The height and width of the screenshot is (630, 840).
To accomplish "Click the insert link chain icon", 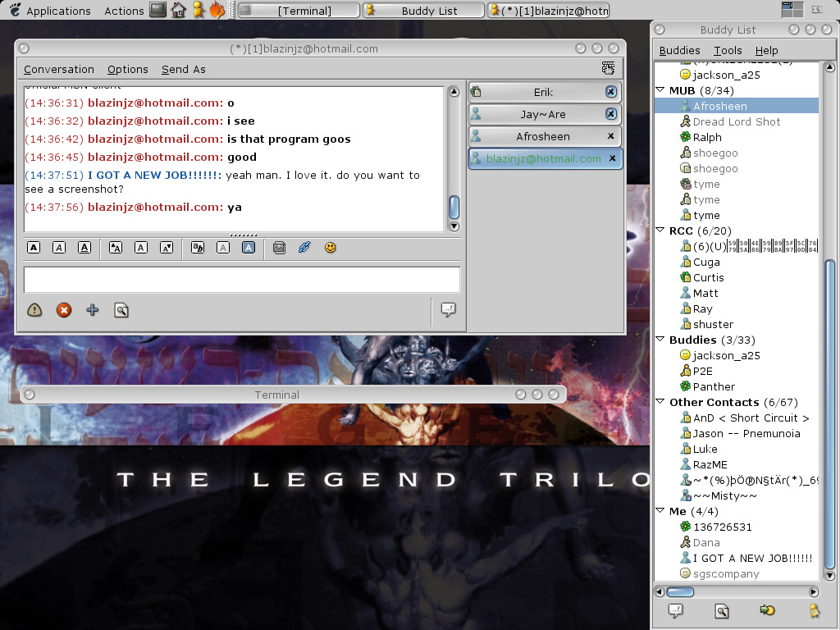I will click(x=304, y=248).
